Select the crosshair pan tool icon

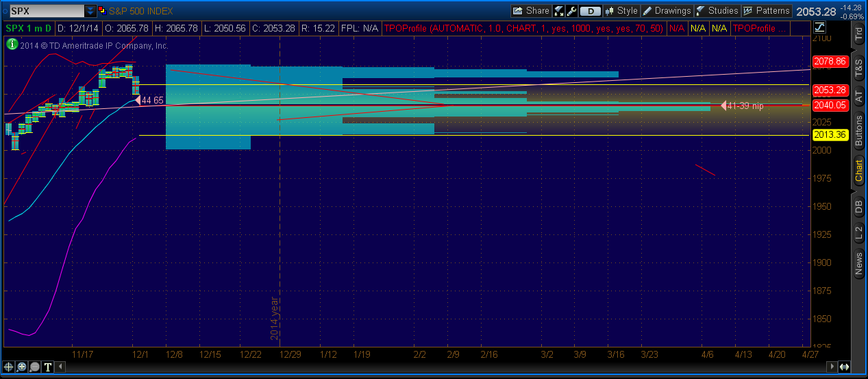(9, 367)
